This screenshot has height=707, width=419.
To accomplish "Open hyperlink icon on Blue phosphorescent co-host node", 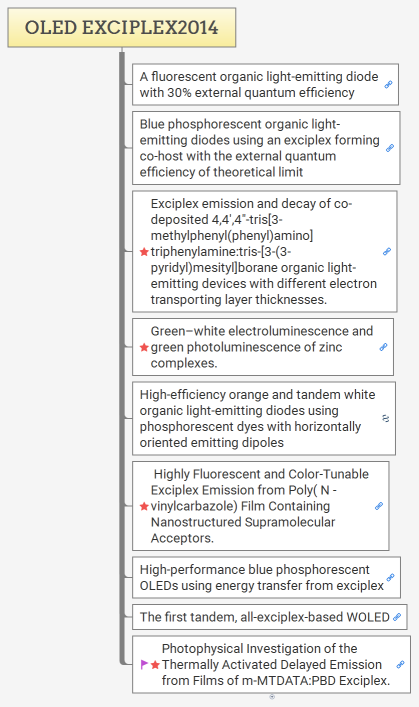I will [390, 148].
